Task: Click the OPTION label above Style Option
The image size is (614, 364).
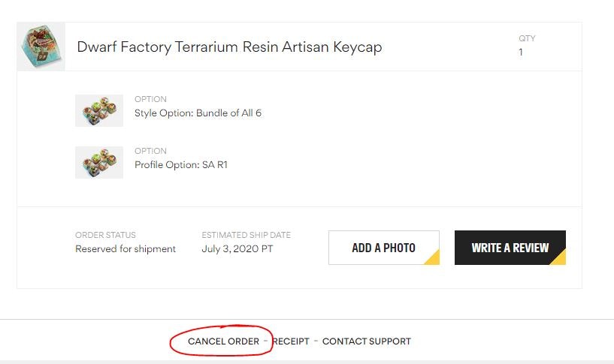Action: coord(150,99)
